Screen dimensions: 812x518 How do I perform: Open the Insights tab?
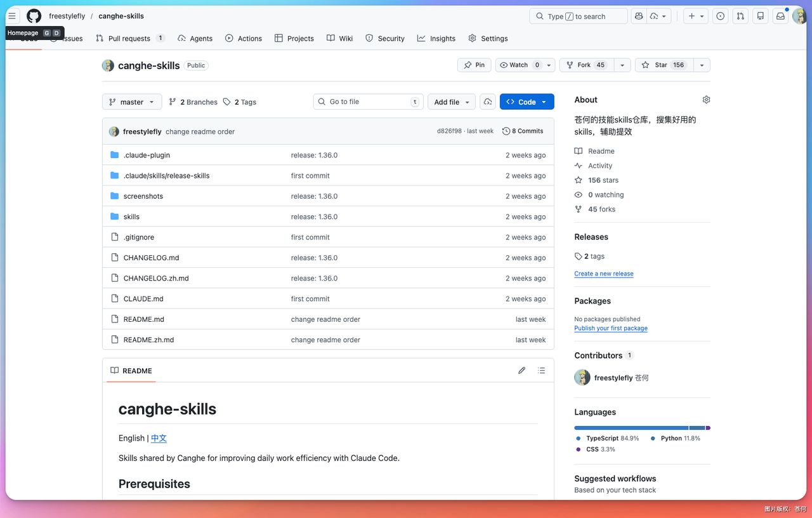[436, 38]
